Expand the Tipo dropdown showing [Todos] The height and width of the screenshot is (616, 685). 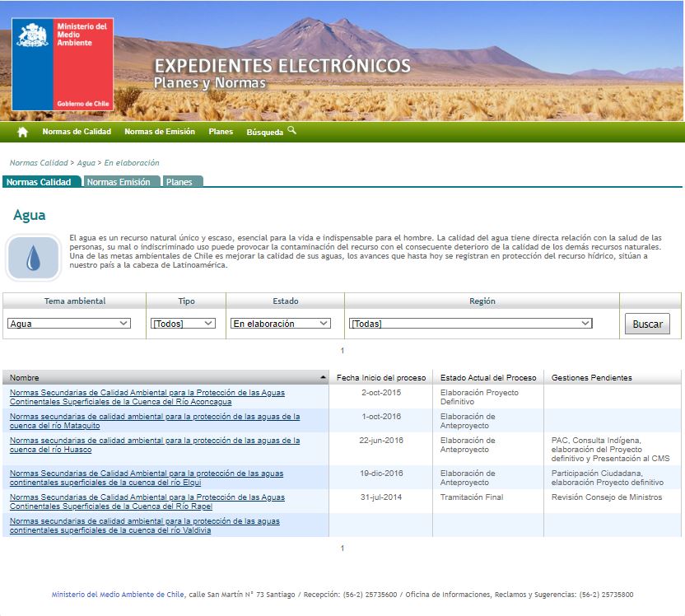183,324
